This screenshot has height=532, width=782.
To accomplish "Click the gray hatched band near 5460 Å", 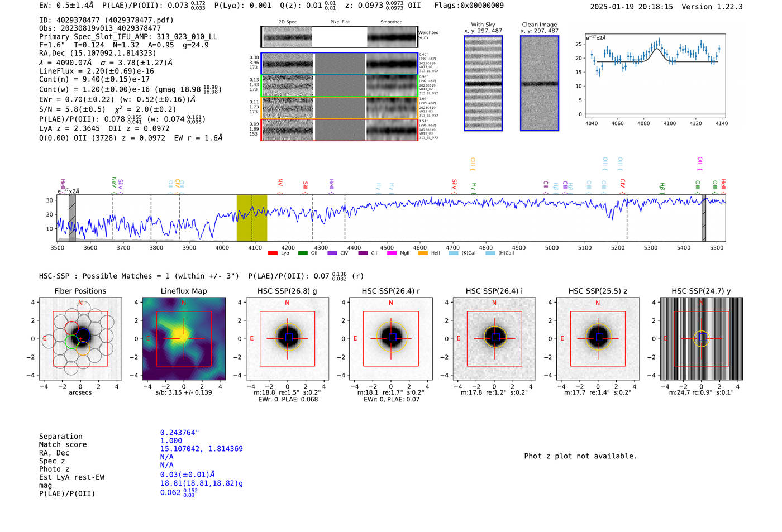I will coord(704,218).
